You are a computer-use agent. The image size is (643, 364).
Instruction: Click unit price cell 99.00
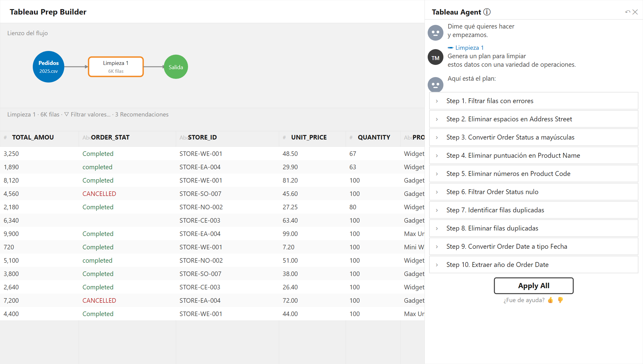coord(290,234)
